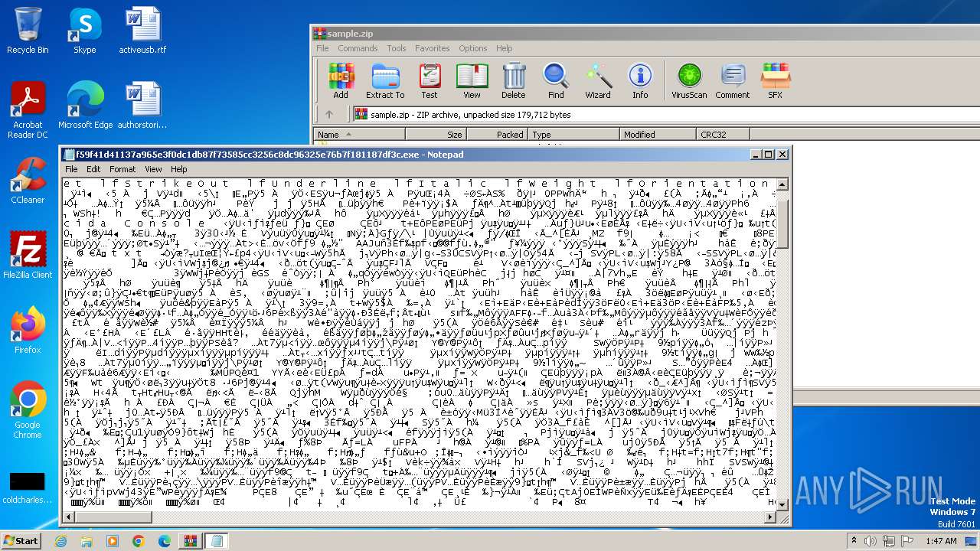Click the Test archive icon
This screenshot has width=980, height=551.
tap(430, 81)
